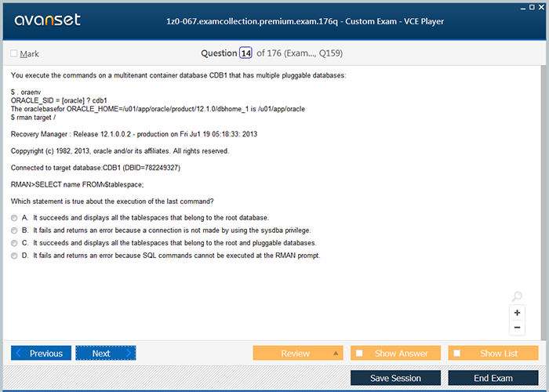This screenshot has width=549, height=392.
Task: Click option A text about root database
Action: point(151,218)
